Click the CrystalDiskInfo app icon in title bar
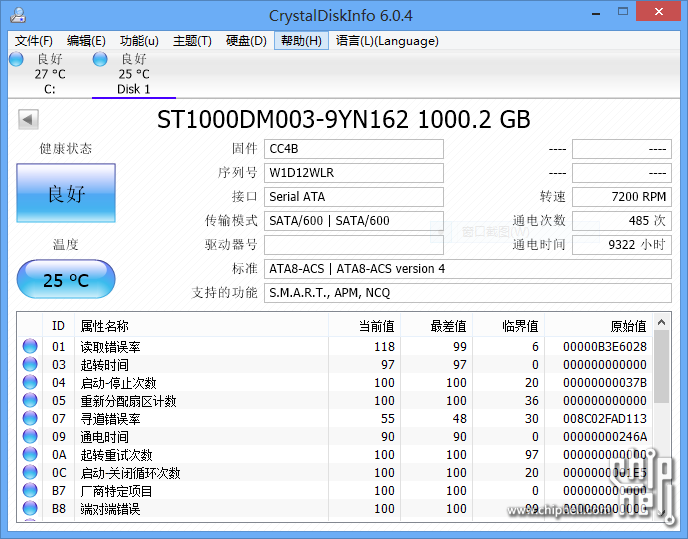The height and width of the screenshot is (539, 688). [x=18, y=15]
